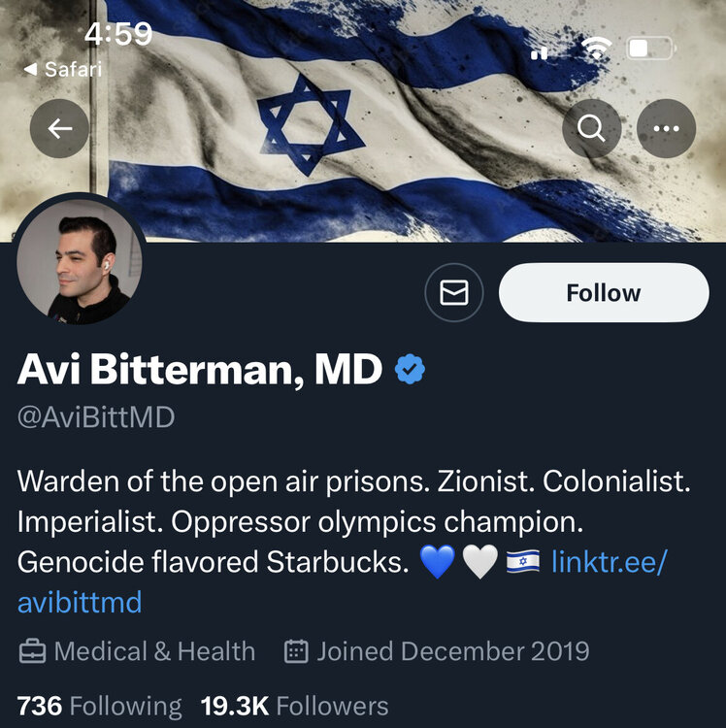Viewport: 726px width, 728px height.
Task: Tap the Avi Bitterman, MD display name
Action: click(200, 370)
